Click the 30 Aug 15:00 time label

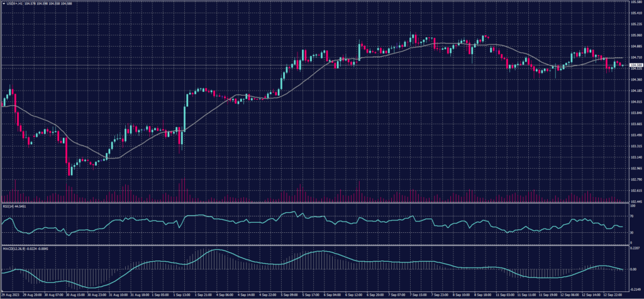75,293
